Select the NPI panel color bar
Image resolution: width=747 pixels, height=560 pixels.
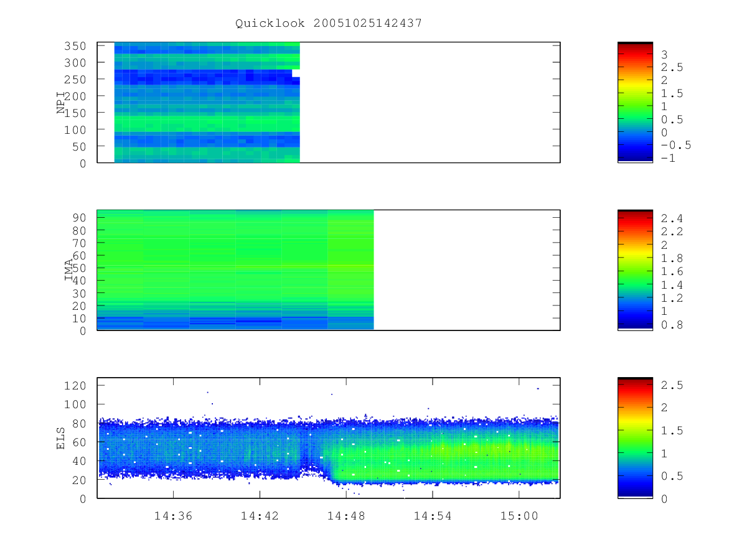click(635, 102)
